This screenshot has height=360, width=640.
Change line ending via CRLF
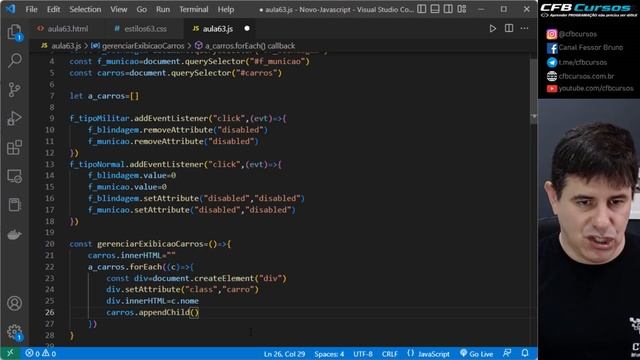(390, 354)
